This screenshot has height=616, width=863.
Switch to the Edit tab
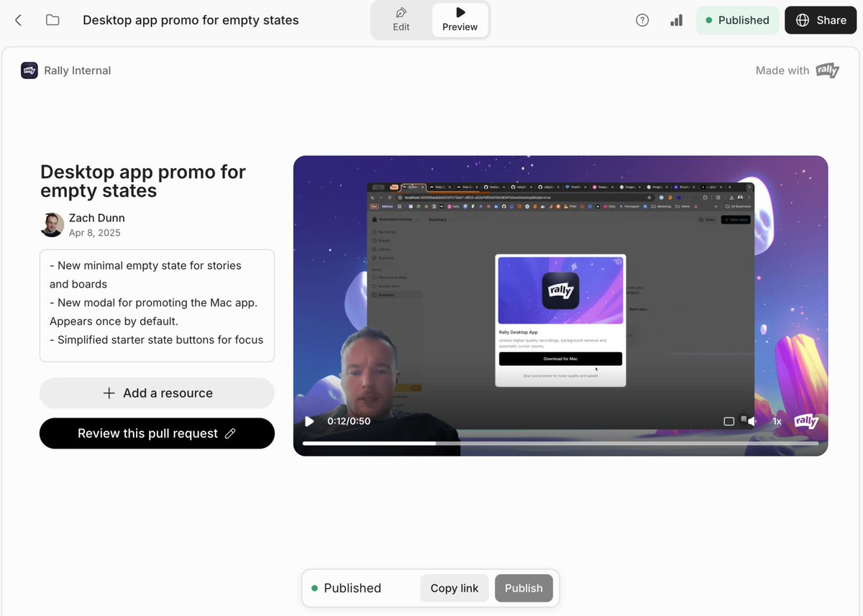(401, 20)
